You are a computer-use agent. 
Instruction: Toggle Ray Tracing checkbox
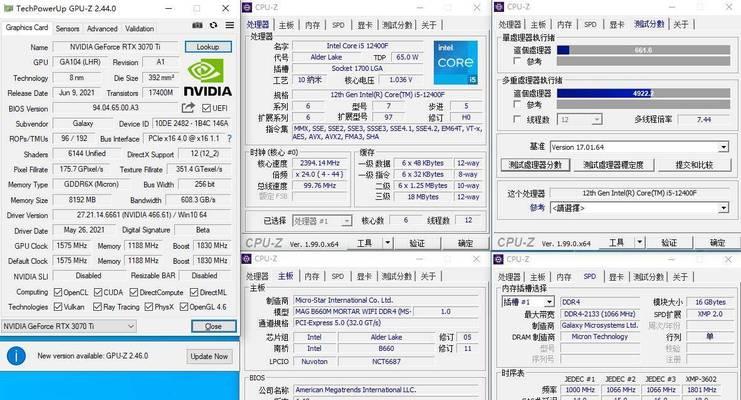(x=97, y=307)
